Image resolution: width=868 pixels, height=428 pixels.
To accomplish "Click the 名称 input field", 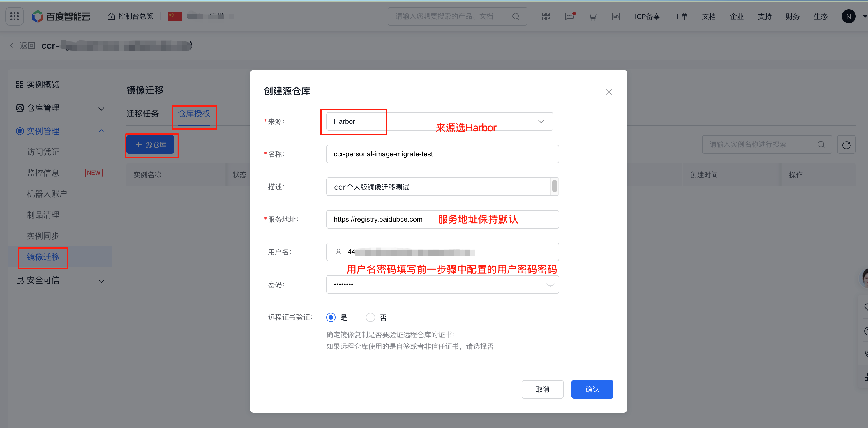I will coord(442,154).
